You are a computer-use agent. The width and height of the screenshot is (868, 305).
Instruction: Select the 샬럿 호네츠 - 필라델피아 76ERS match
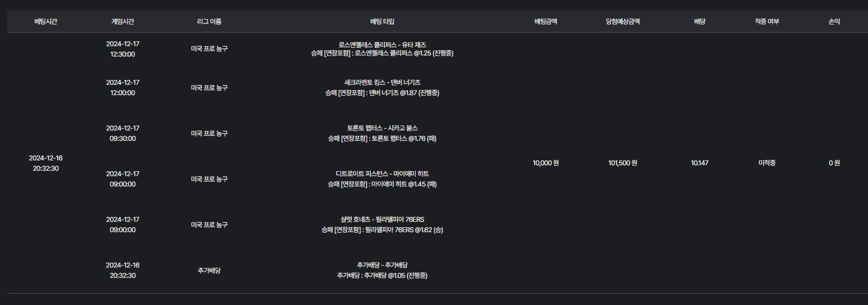click(382, 220)
